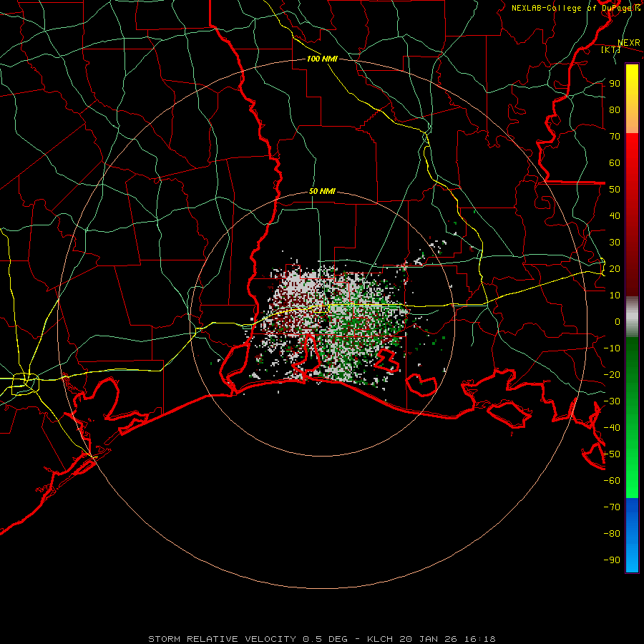Pick the 50 value on the velocity scale

(x=615, y=190)
